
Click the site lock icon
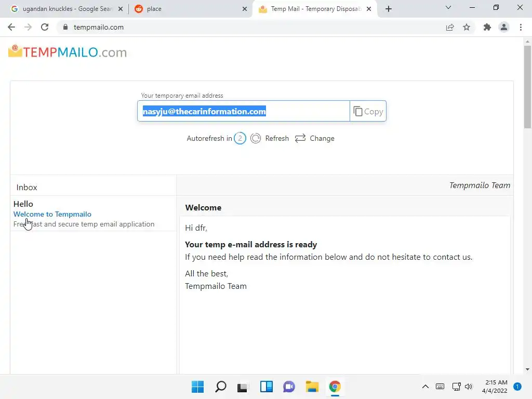tap(65, 27)
